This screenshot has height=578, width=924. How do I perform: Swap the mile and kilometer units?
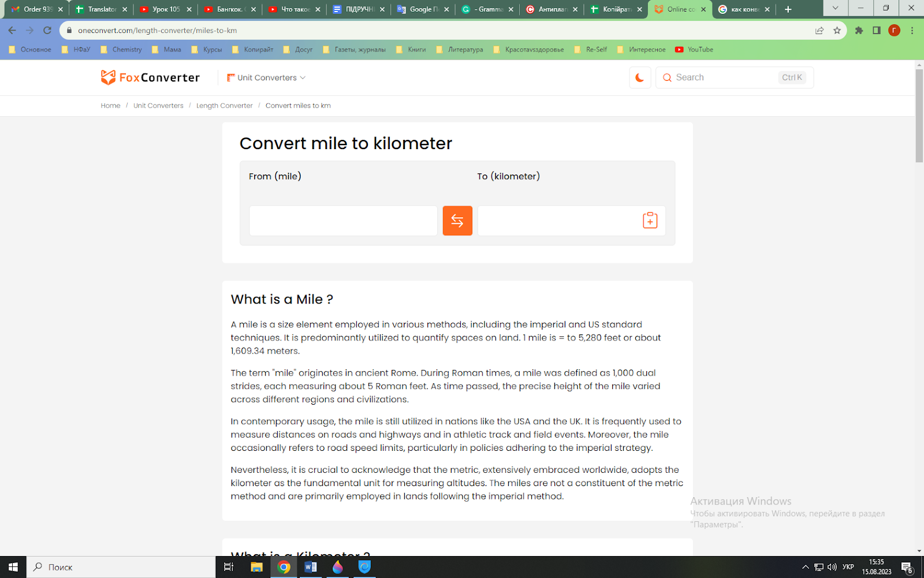(x=457, y=221)
